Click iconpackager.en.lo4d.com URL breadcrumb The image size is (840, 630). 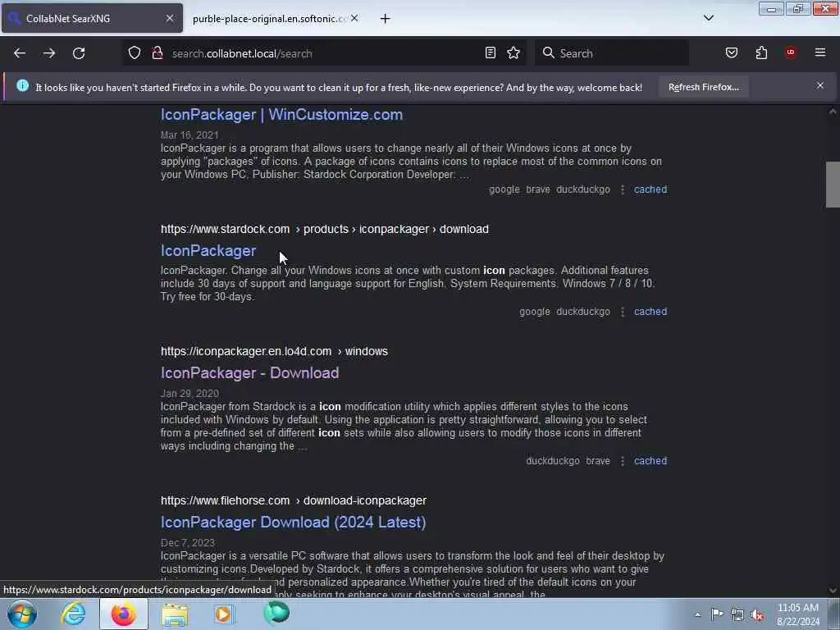[x=274, y=351]
